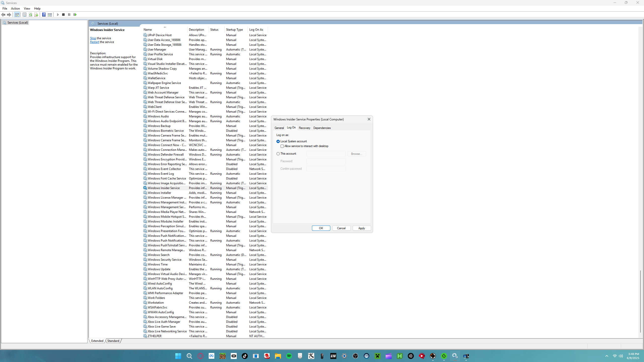Click the Restart Service toolbar icon
This screenshot has height=362, width=644.
pos(75,15)
